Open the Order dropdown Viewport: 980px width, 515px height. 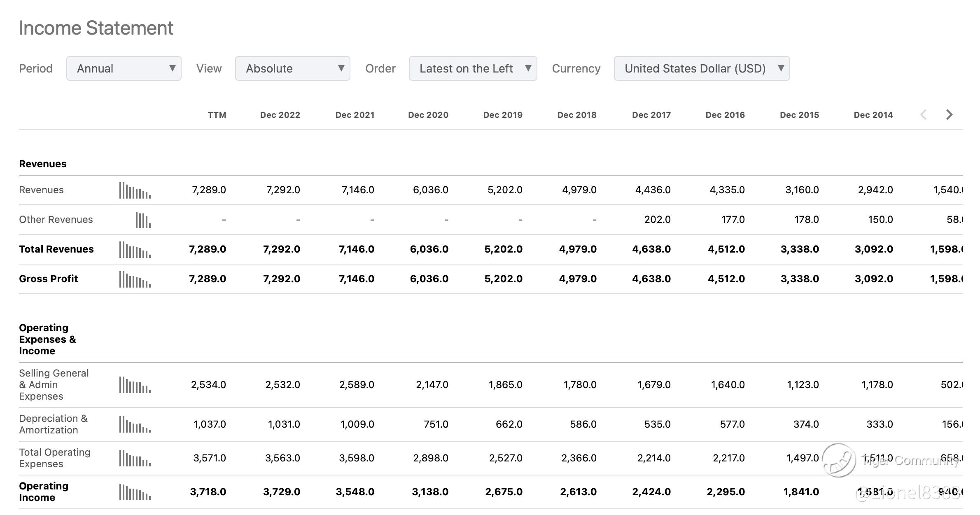pos(473,68)
